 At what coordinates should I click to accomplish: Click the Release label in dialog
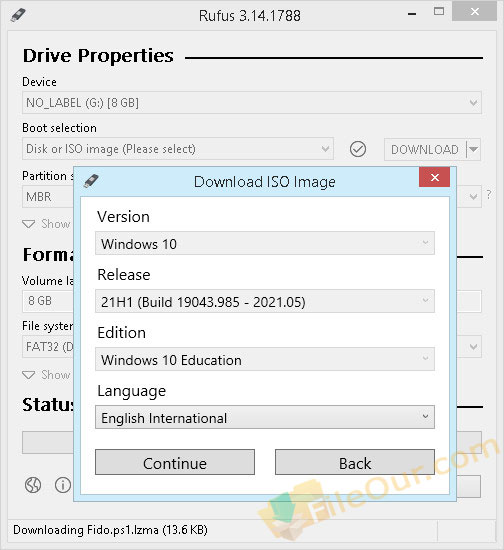124,275
